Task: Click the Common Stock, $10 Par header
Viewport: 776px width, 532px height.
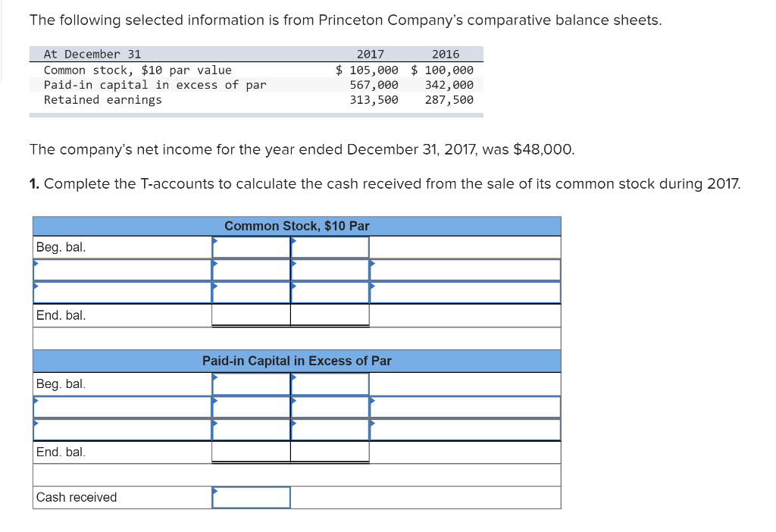Action: (x=297, y=225)
